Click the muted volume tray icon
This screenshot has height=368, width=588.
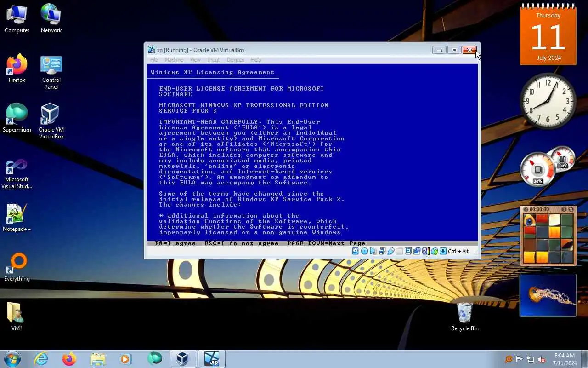(542, 359)
